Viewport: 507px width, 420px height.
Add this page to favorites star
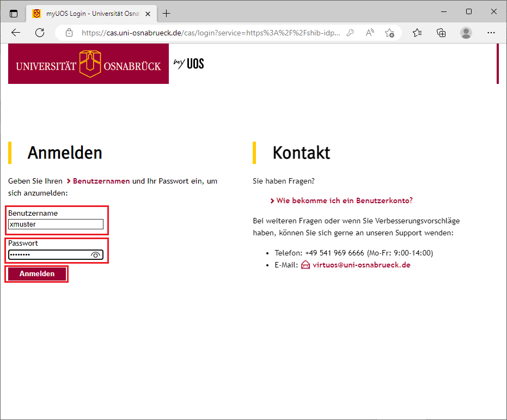pos(389,33)
